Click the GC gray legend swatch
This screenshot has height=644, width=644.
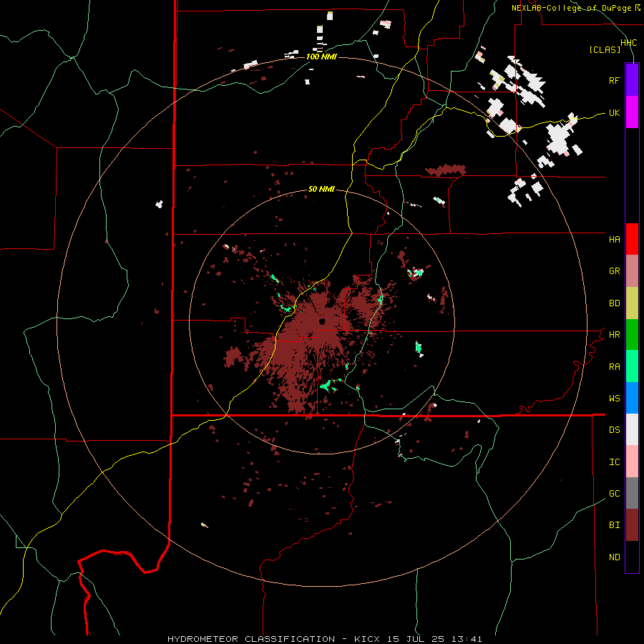coord(632,493)
